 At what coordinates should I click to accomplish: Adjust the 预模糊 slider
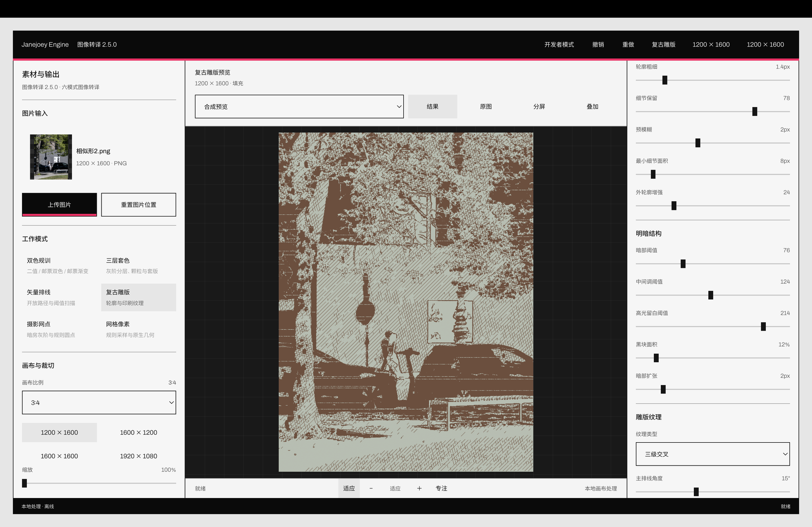[713, 143]
